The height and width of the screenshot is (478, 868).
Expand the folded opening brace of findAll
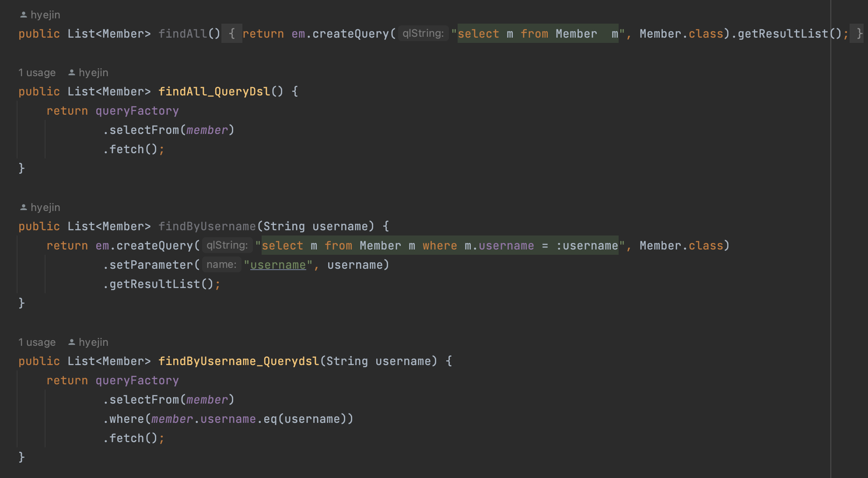pos(232,34)
